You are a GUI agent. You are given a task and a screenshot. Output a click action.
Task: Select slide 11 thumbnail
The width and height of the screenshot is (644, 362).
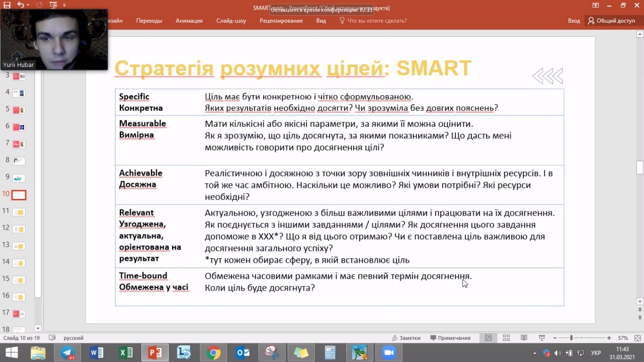19,211
